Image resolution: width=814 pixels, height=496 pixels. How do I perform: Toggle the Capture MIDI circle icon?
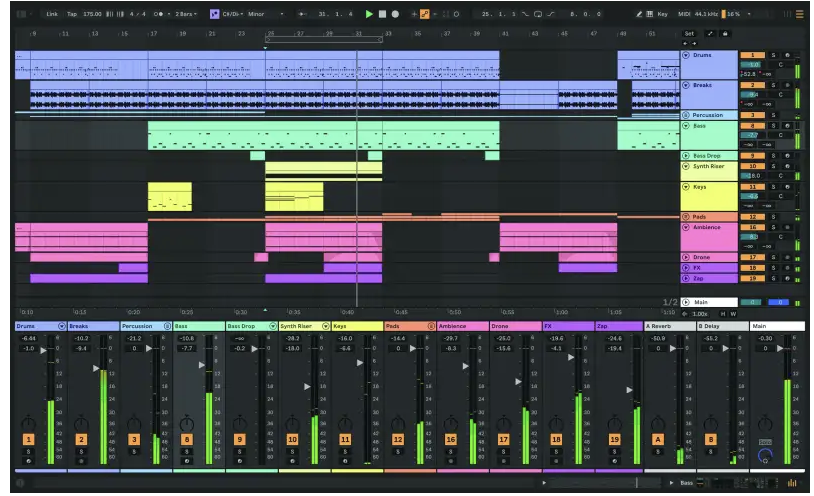(456, 14)
